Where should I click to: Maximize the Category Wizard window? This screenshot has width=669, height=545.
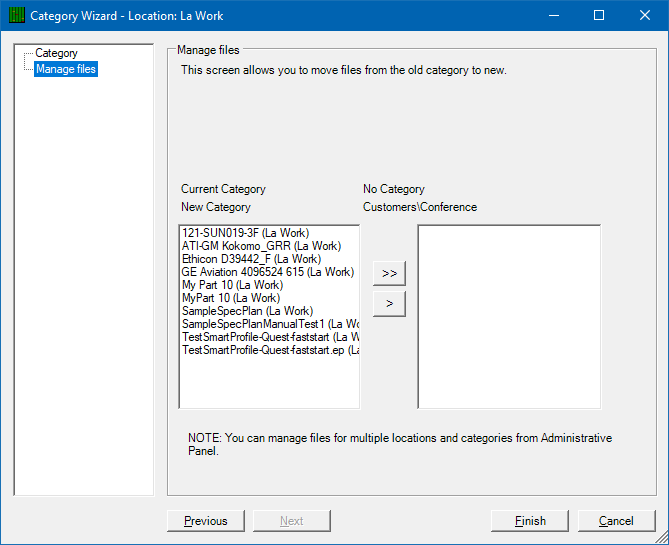[x=599, y=15]
